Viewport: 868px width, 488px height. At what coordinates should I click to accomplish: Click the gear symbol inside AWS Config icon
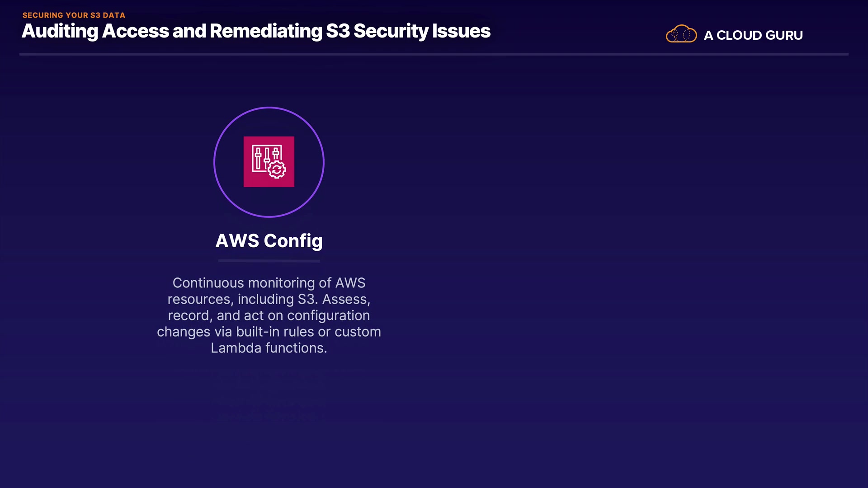[277, 169]
